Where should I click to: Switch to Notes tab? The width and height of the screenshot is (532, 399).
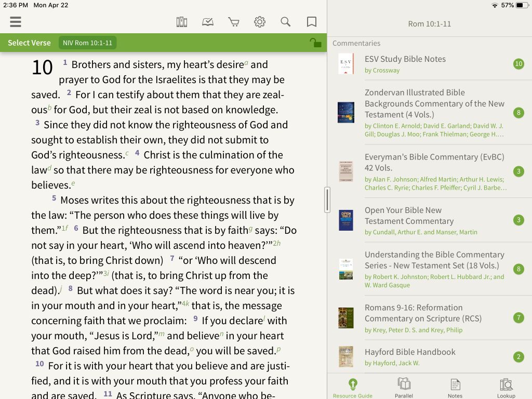coord(455,388)
